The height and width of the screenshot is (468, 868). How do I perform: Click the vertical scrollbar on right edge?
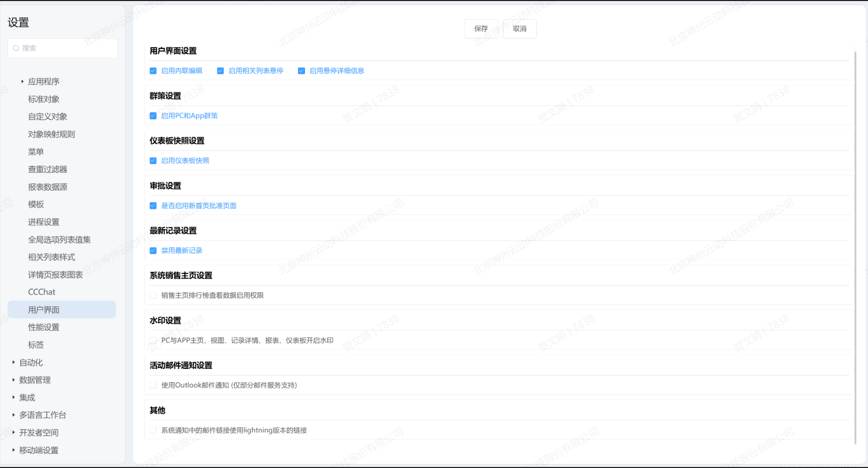tap(855, 244)
